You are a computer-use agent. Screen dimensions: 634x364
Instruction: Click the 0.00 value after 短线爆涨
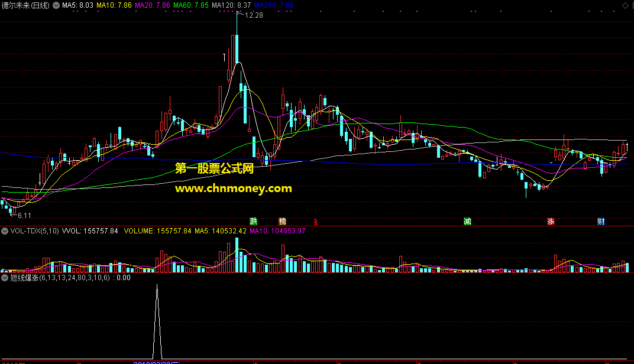[x=124, y=278]
